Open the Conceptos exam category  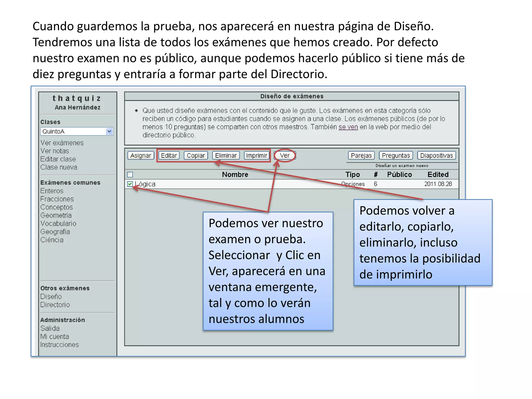point(57,207)
